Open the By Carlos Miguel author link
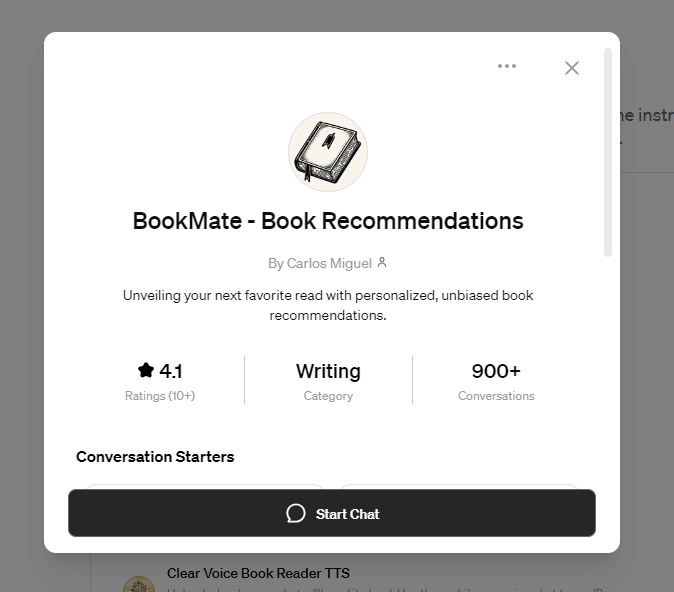 [x=320, y=263]
